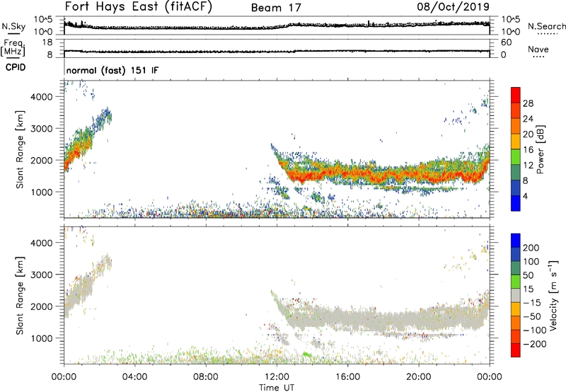Click the power panel '4000' range tick
Viewport: 566px width, 392px height.
coord(41,97)
